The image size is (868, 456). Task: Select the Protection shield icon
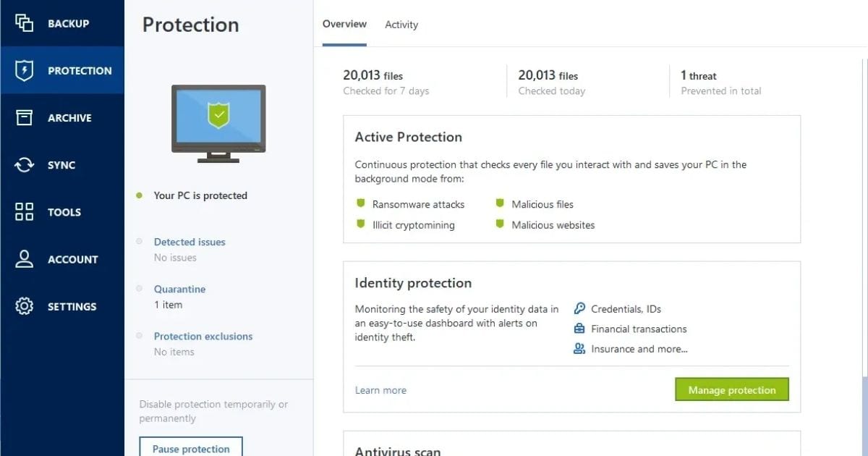click(x=25, y=70)
